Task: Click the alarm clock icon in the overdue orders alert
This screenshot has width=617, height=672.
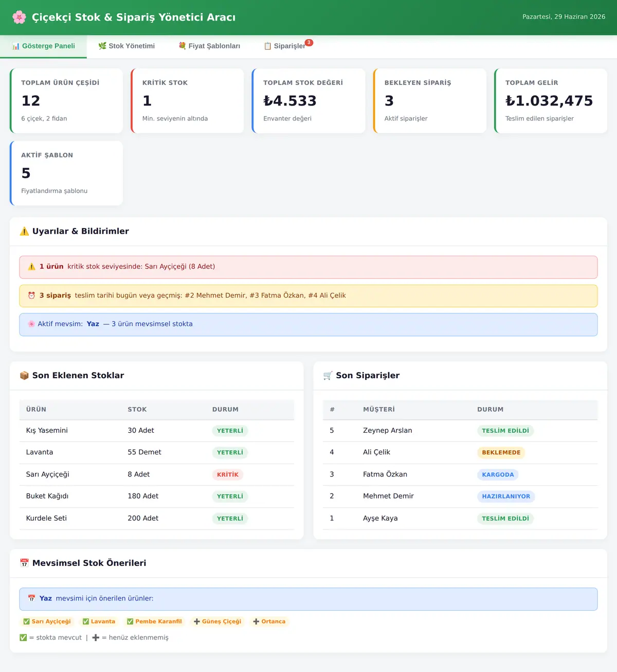Action: click(31, 295)
